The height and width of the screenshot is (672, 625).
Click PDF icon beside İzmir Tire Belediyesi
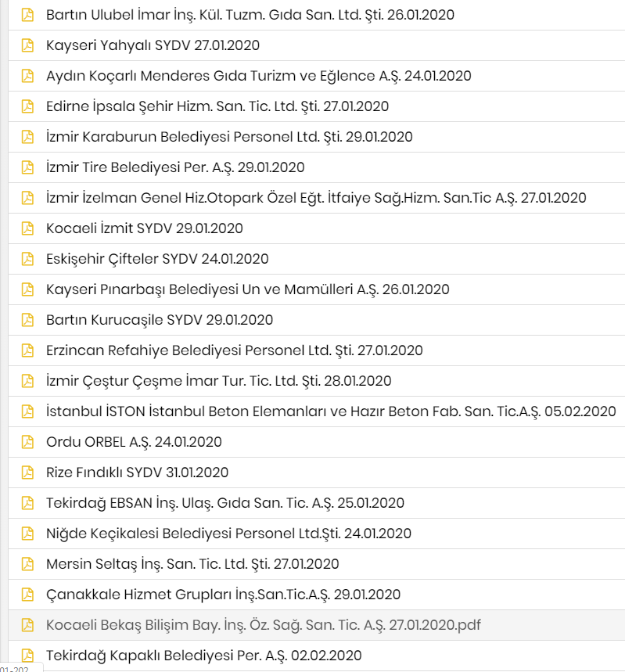(x=27, y=167)
